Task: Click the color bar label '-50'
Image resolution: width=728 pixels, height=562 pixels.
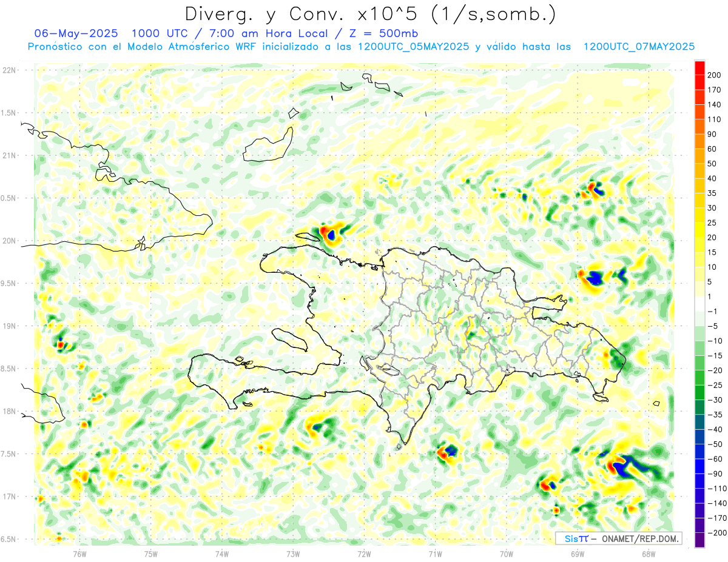Action: pos(715,444)
